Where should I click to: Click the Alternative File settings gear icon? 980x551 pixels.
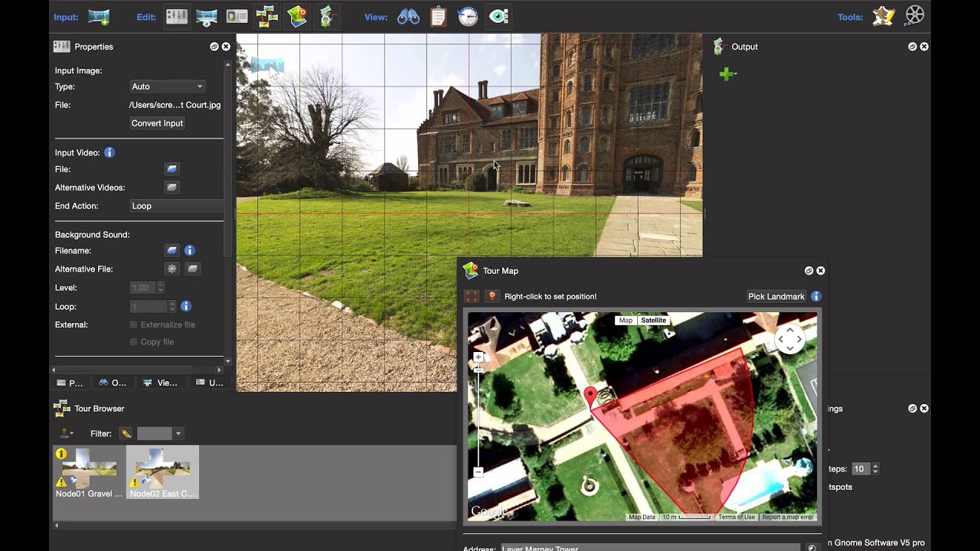tap(171, 269)
